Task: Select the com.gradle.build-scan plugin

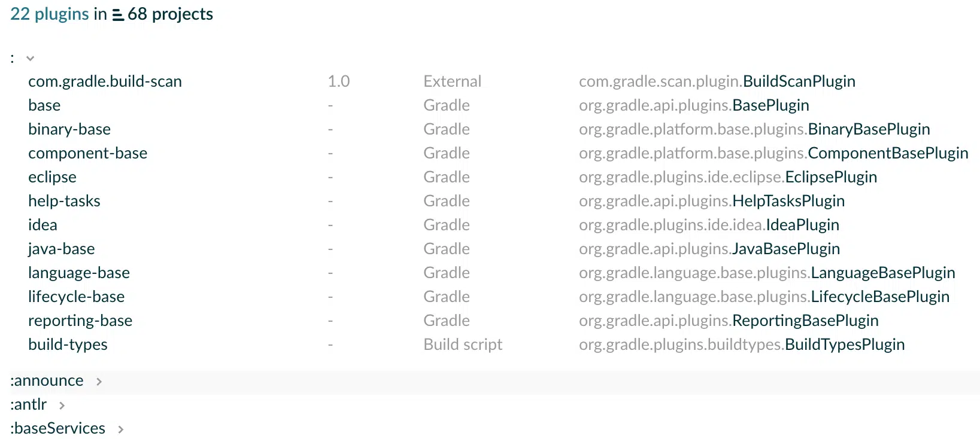Action: click(105, 81)
